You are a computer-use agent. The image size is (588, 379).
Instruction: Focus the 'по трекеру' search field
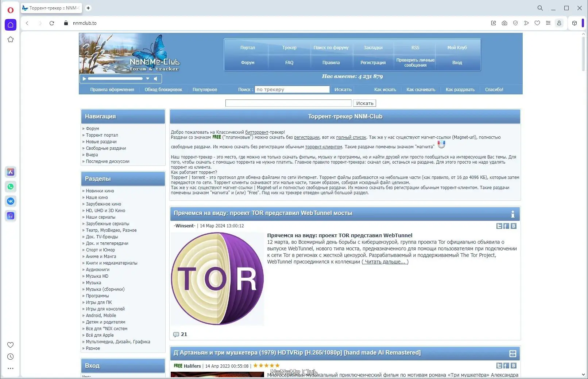292,90
